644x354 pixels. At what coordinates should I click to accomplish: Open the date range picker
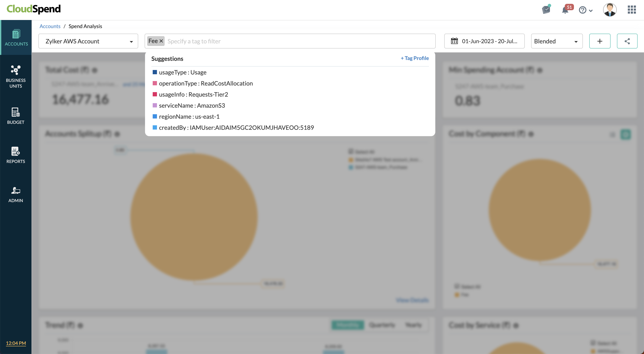coord(484,41)
